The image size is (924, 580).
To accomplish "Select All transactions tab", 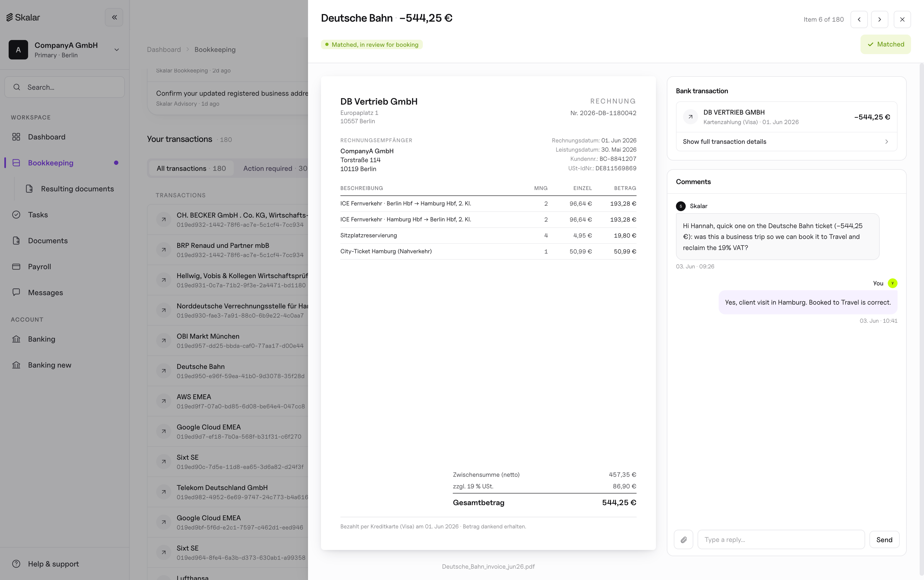I will (x=191, y=168).
